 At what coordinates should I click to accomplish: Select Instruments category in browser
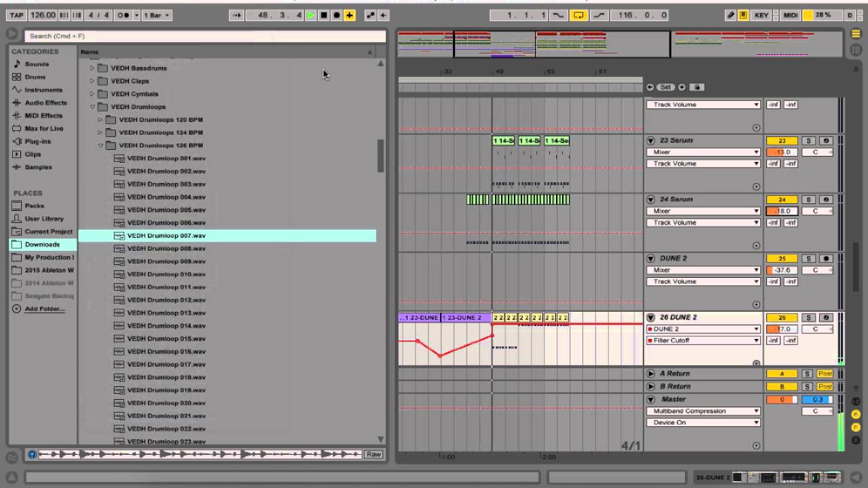point(43,90)
